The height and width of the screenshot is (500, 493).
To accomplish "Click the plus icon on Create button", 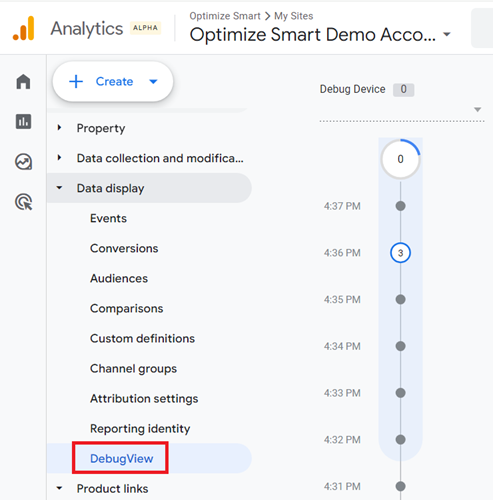I will point(76,81).
